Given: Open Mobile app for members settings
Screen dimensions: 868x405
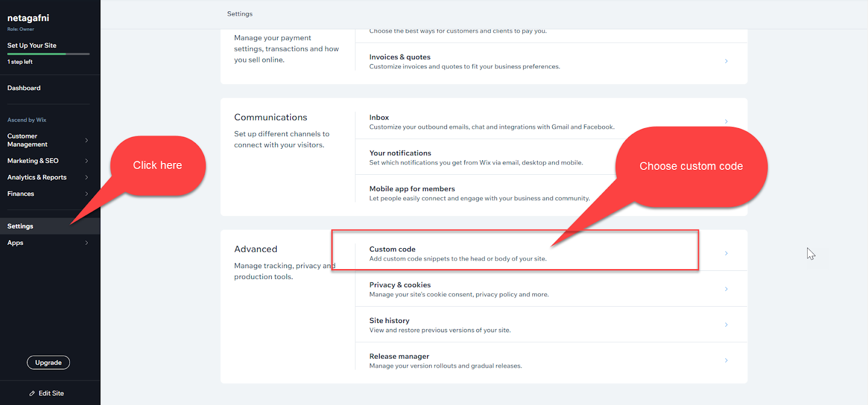Looking at the screenshot, I should [412, 188].
